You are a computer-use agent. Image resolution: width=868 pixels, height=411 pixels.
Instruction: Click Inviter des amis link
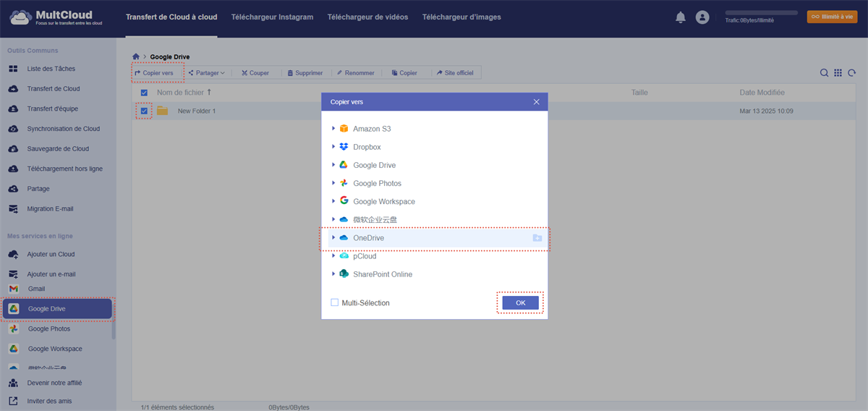pos(49,401)
